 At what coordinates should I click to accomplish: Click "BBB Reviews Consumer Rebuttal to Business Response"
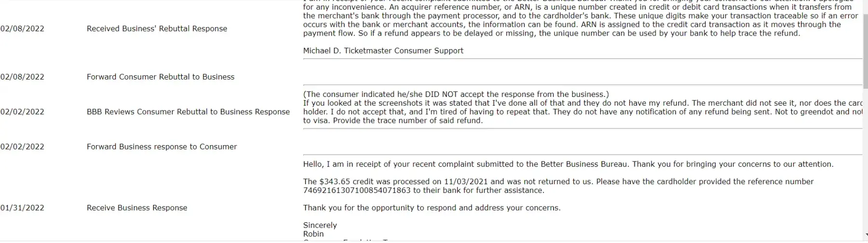(188, 112)
